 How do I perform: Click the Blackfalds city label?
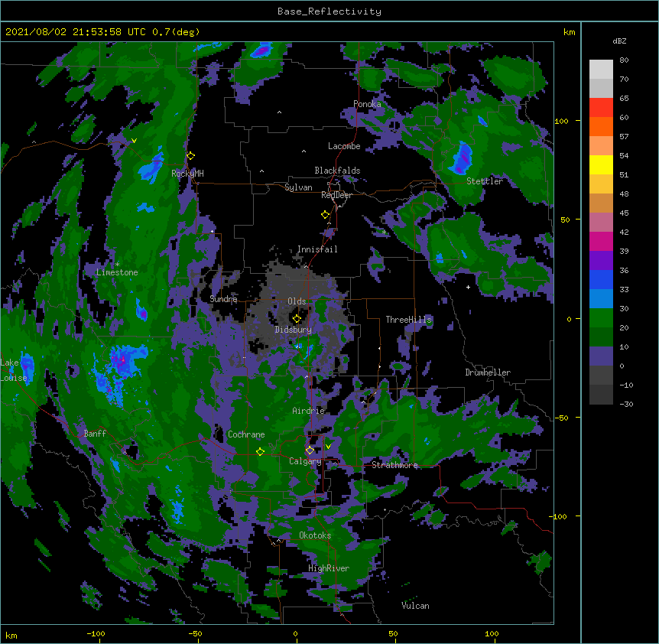pos(337,171)
